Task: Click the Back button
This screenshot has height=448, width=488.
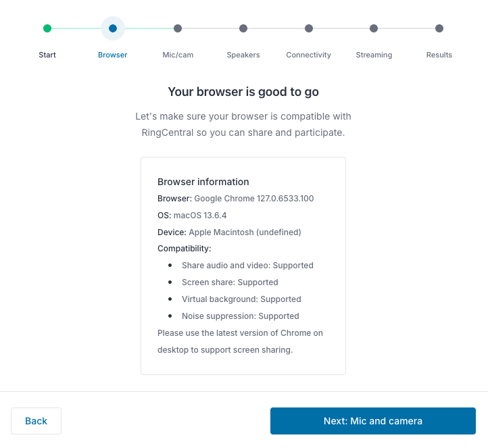Action: point(36,421)
